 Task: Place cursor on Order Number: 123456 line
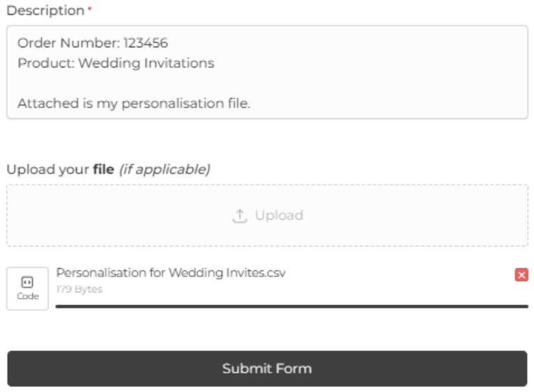coord(93,43)
